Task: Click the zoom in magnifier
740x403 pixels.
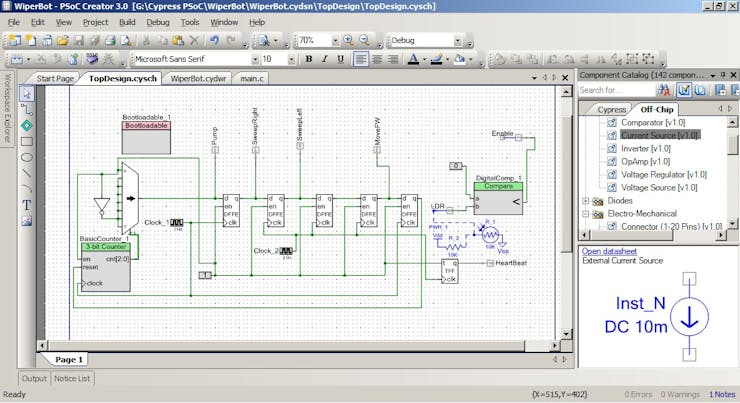Action: (x=348, y=41)
